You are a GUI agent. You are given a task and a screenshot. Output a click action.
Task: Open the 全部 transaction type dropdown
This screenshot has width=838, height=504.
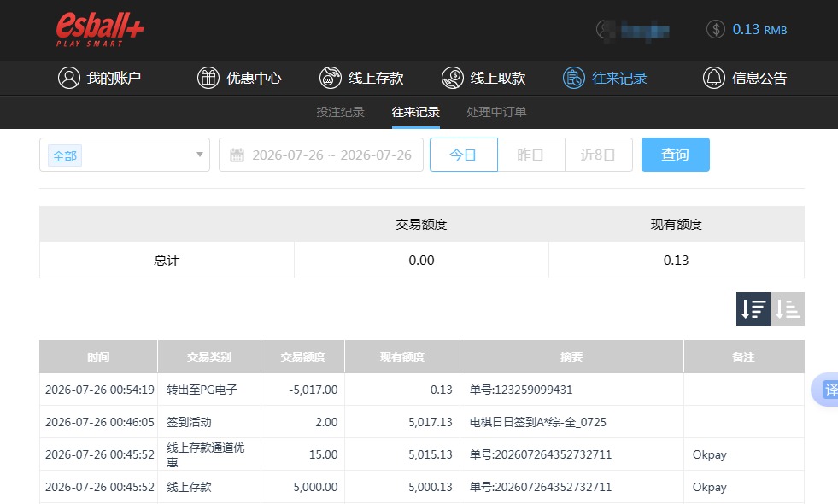coord(125,155)
